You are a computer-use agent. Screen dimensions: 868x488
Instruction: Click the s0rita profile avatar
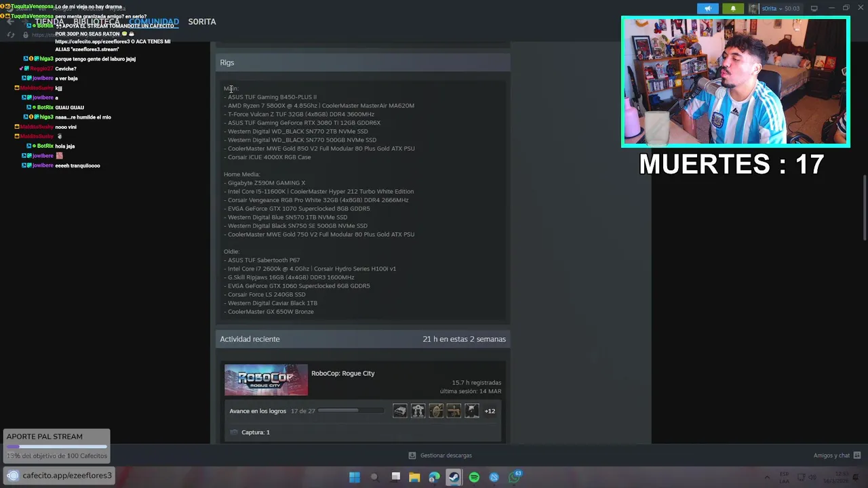(753, 9)
